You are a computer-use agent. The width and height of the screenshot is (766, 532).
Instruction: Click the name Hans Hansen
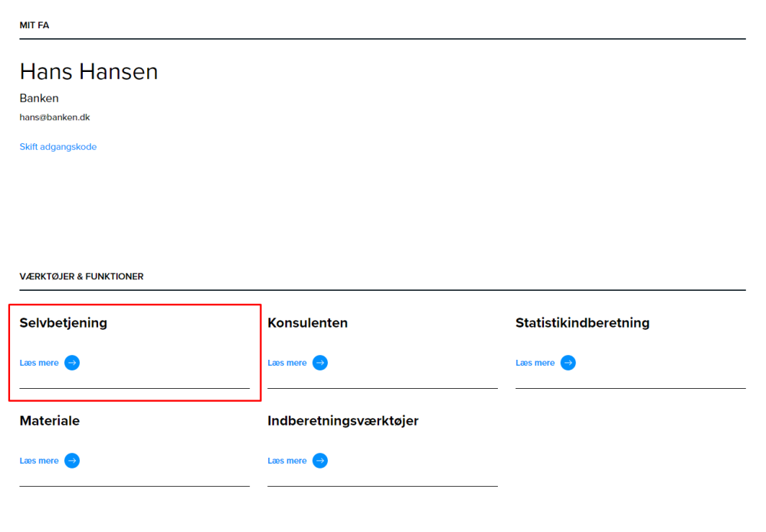[x=89, y=72]
